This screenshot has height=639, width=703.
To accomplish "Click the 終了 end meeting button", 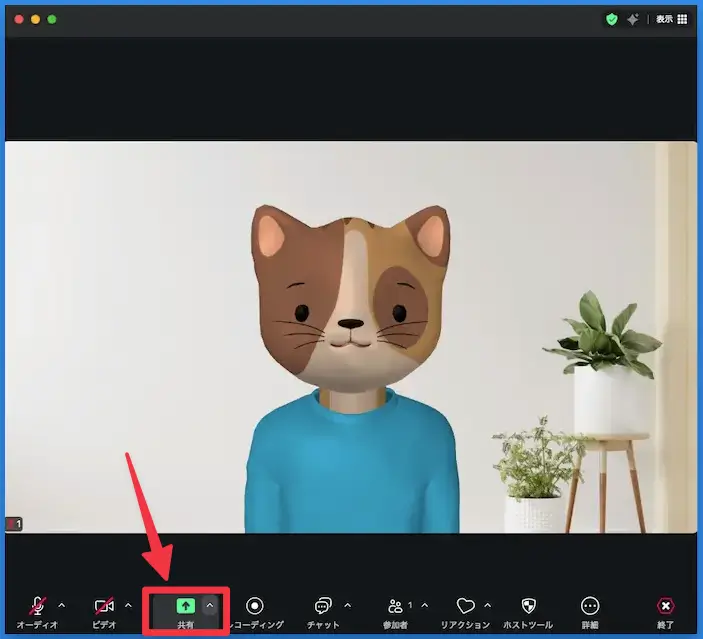I will 665,606.
